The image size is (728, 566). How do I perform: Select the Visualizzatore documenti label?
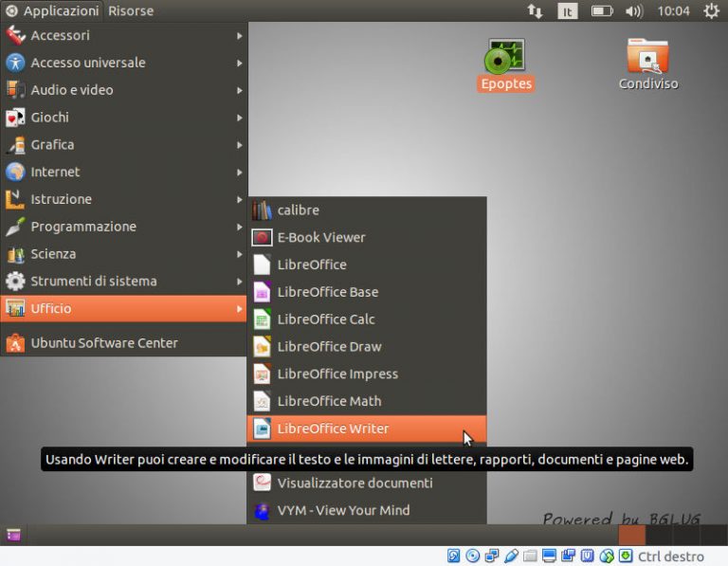click(355, 483)
